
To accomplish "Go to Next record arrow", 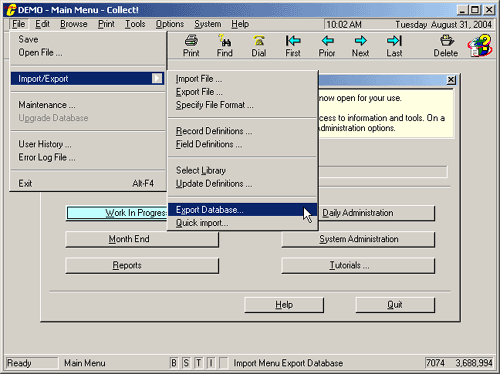I will click(x=360, y=41).
